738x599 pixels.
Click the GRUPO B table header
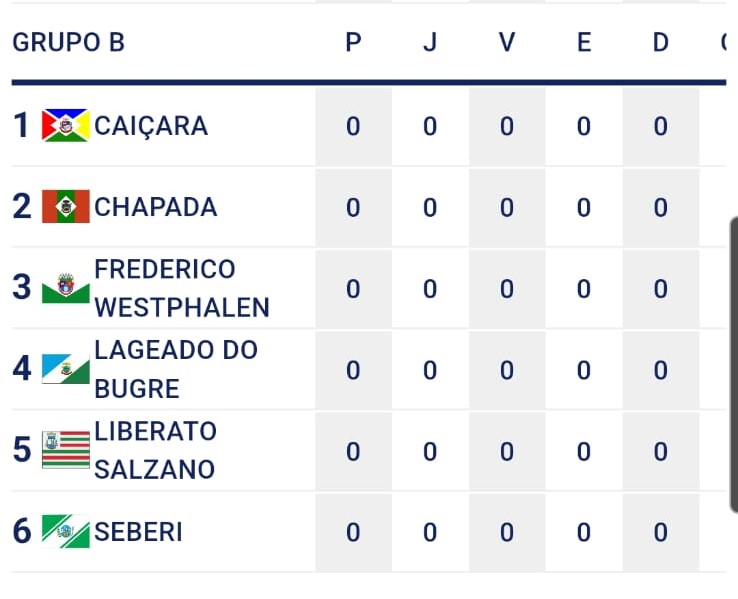68,43
